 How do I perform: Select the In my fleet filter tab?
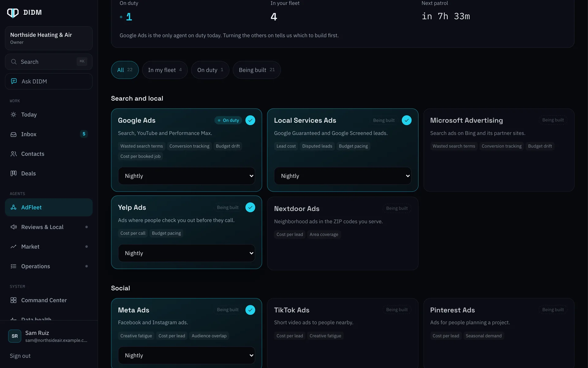click(165, 70)
